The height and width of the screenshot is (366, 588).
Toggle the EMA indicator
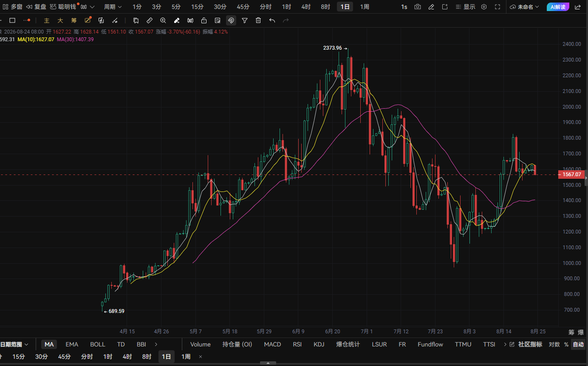[72, 344]
